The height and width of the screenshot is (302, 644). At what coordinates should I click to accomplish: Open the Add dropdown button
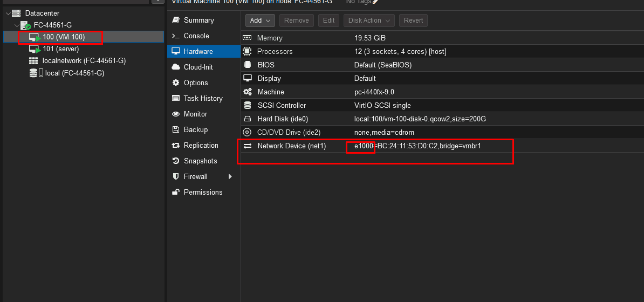[260, 20]
